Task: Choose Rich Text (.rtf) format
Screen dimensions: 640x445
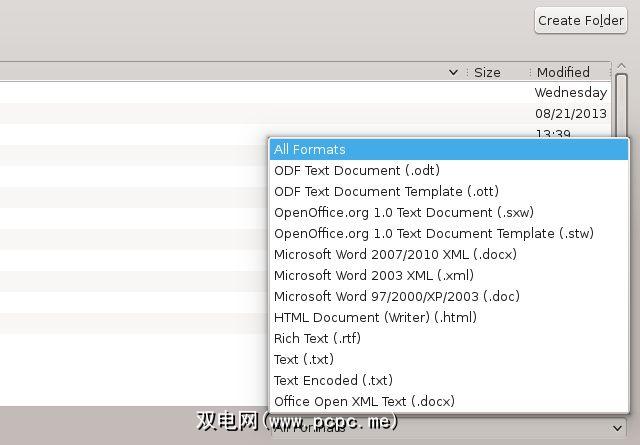Action: pos(449,338)
